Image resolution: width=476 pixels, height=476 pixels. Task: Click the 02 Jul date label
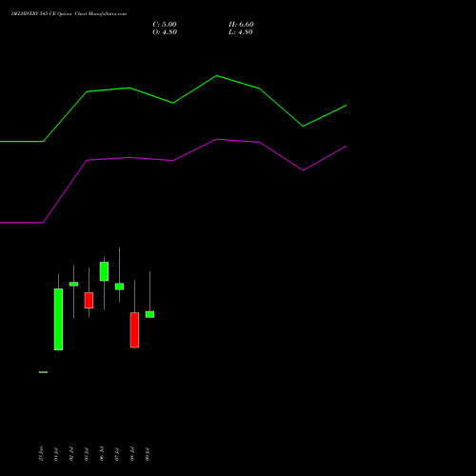(71, 454)
